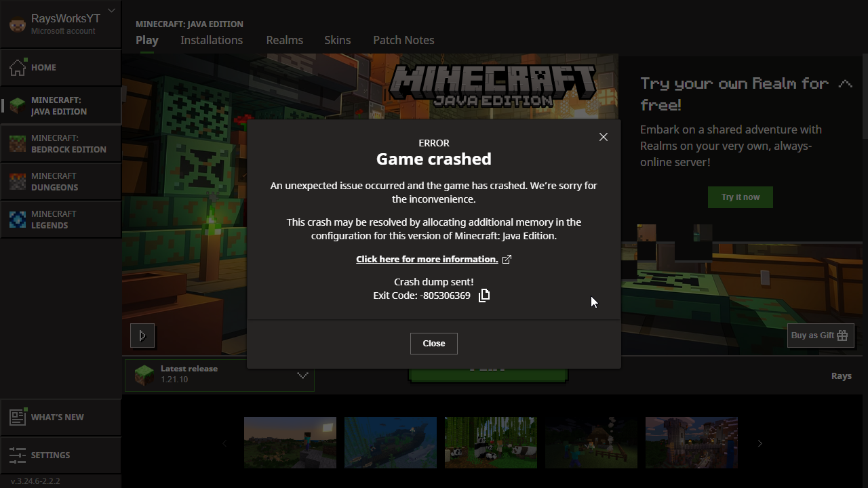This screenshot has height=488, width=868.
Task: Expand the Latest release version dropdown
Action: (x=220, y=375)
